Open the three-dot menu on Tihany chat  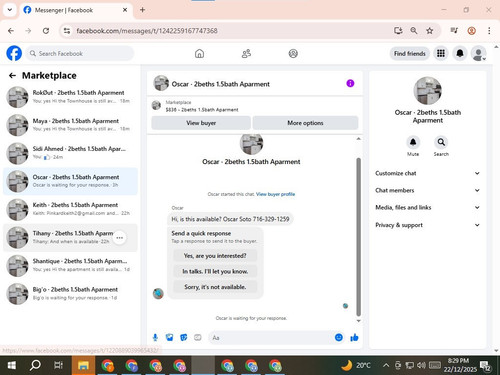120,238
